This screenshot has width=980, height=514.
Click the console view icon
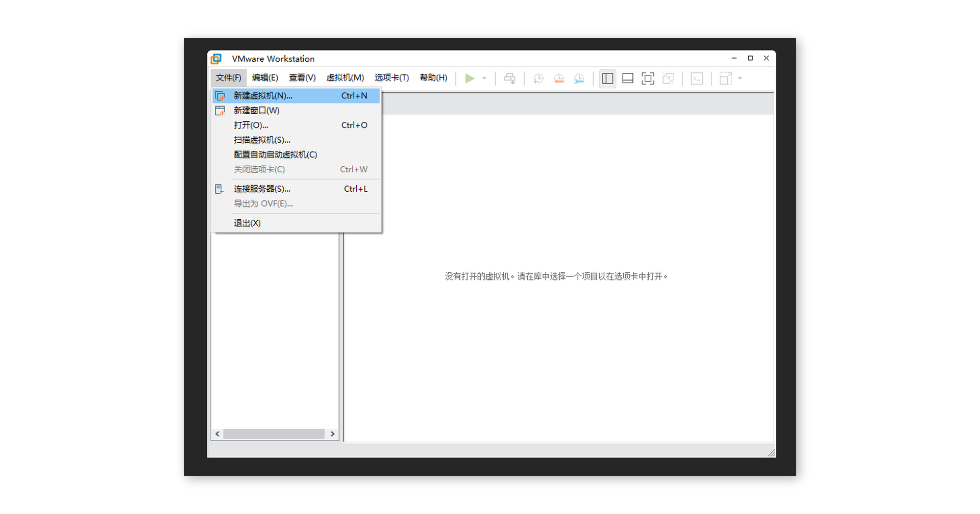(697, 79)
